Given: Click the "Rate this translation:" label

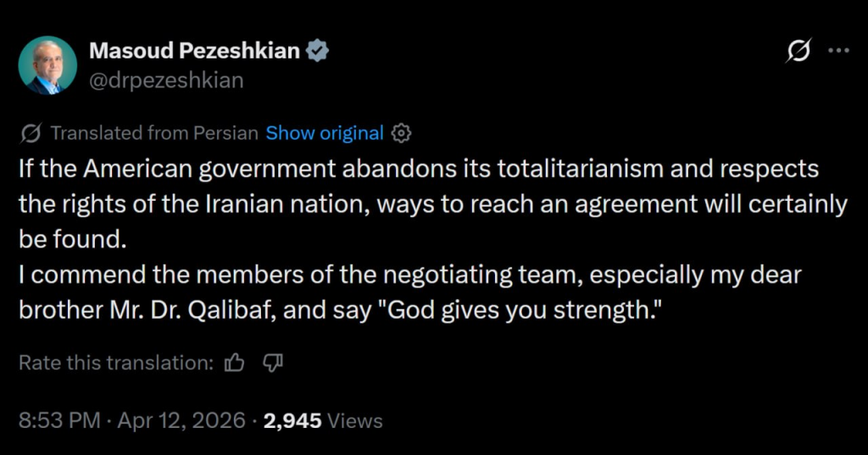Looking at the screenshot, I should click(x=115, y=363).
